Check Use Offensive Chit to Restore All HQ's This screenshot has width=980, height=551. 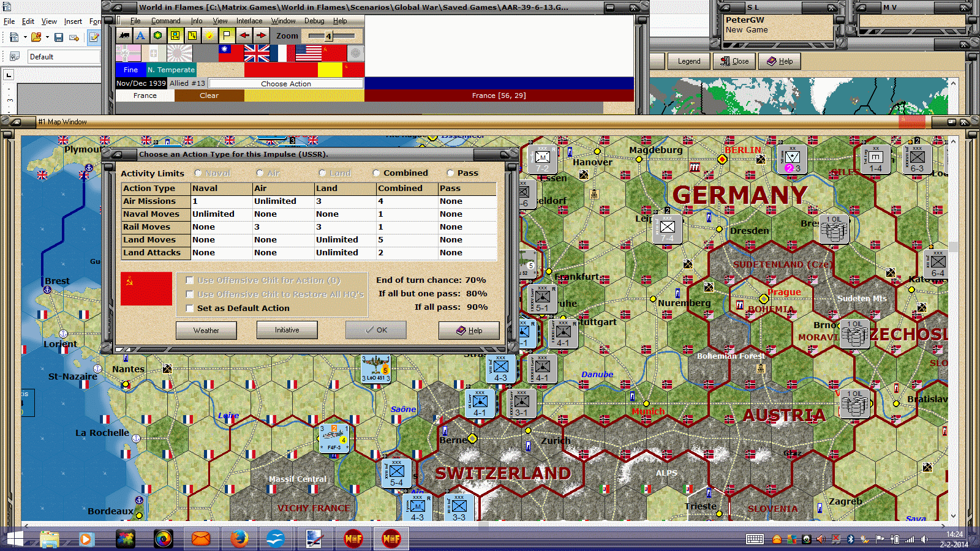[x=190, y=294]
